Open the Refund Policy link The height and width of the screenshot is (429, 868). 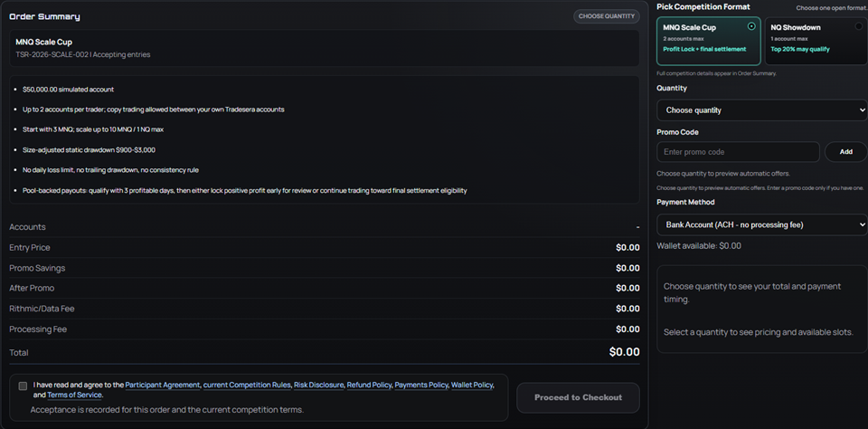(369, 385)
